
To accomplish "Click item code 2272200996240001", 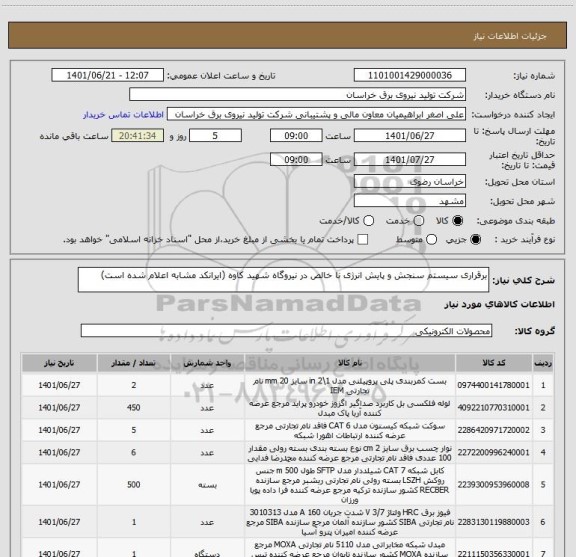I will [493, 452].
